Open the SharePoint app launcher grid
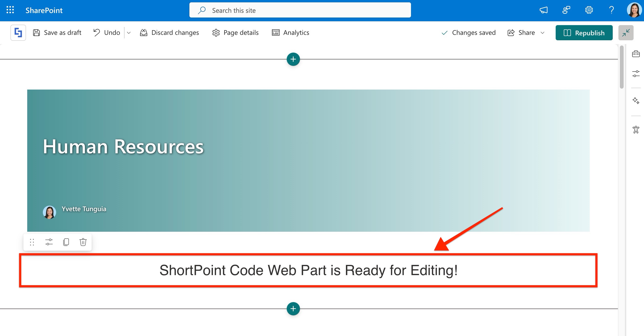The width and height of the screenshot is (644, 336). click(10, 10)
